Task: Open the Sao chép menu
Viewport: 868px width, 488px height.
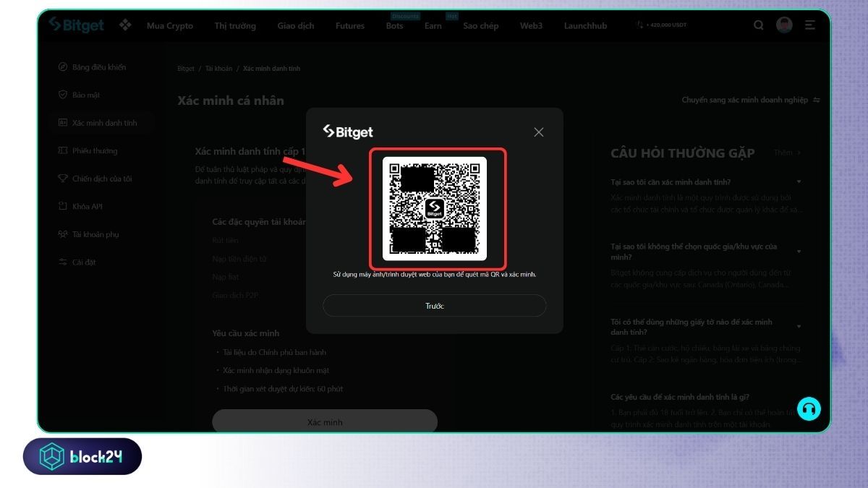Action: [481, 25]
